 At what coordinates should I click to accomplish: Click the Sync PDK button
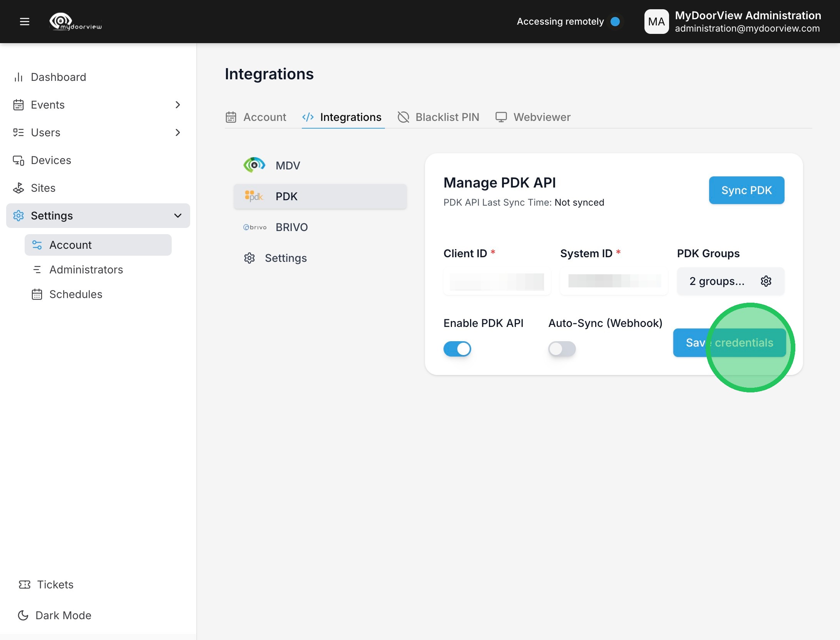(x=746, y=190)
